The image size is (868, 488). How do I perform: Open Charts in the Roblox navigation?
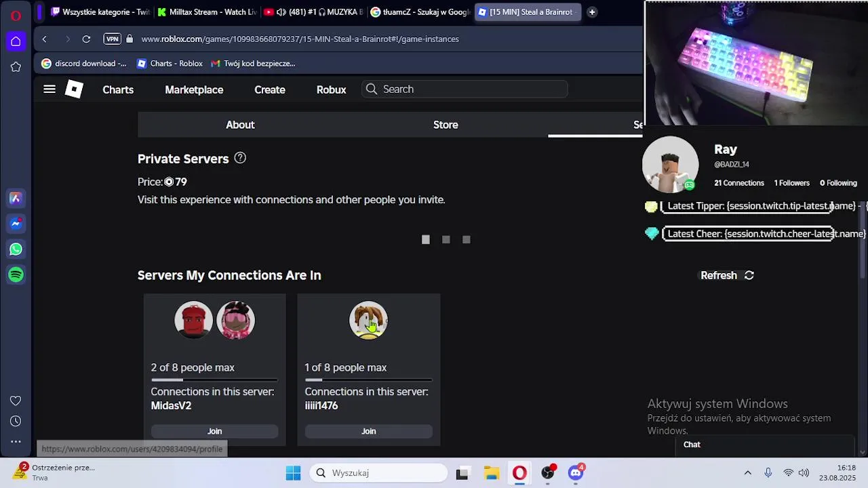pos(118,89)
